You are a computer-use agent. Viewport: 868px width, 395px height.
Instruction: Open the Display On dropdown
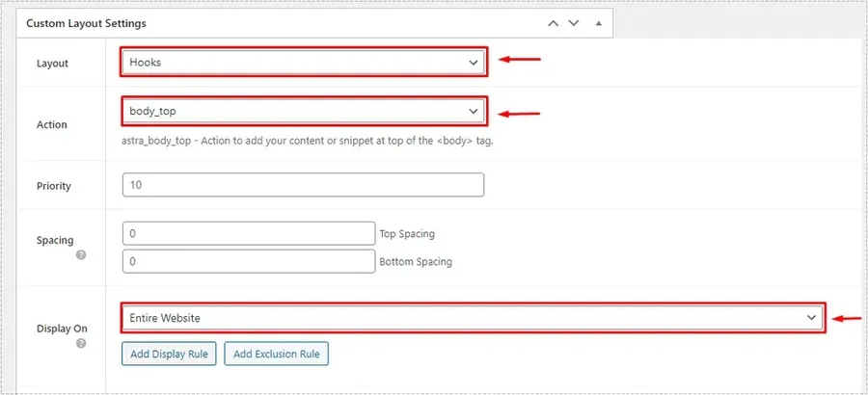pyautogui.click(x=473, y=318)
